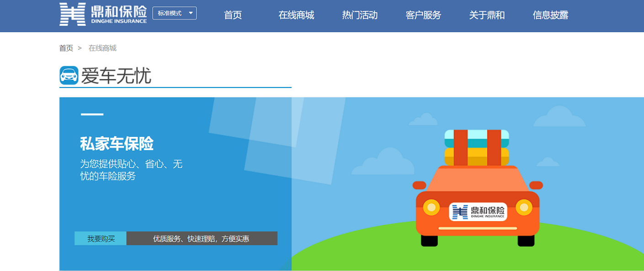Click the banner description text 为您提供贴心、省心
644x271 pixels.
coord(132,170)
